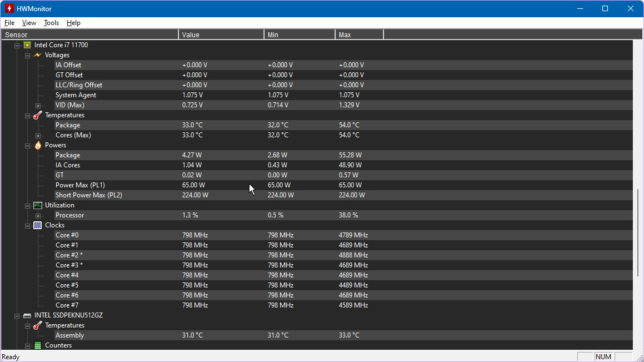Click the Powers flame icon
This screenshot has width=644, height=362.
point(38,145)
